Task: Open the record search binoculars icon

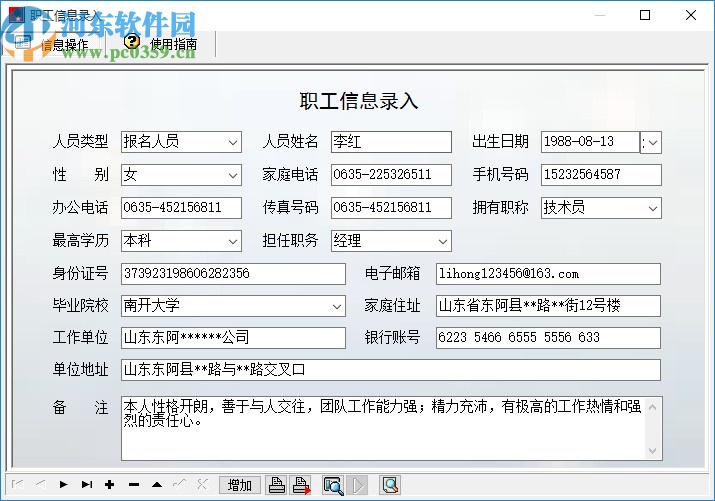Action: click(333, 485)
